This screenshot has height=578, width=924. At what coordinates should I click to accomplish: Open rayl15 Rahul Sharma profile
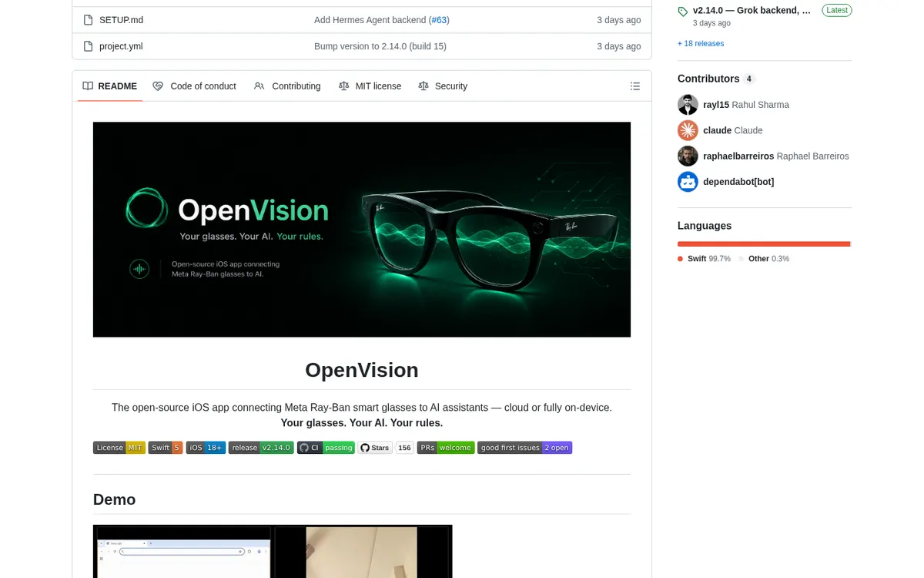(746, 105)
